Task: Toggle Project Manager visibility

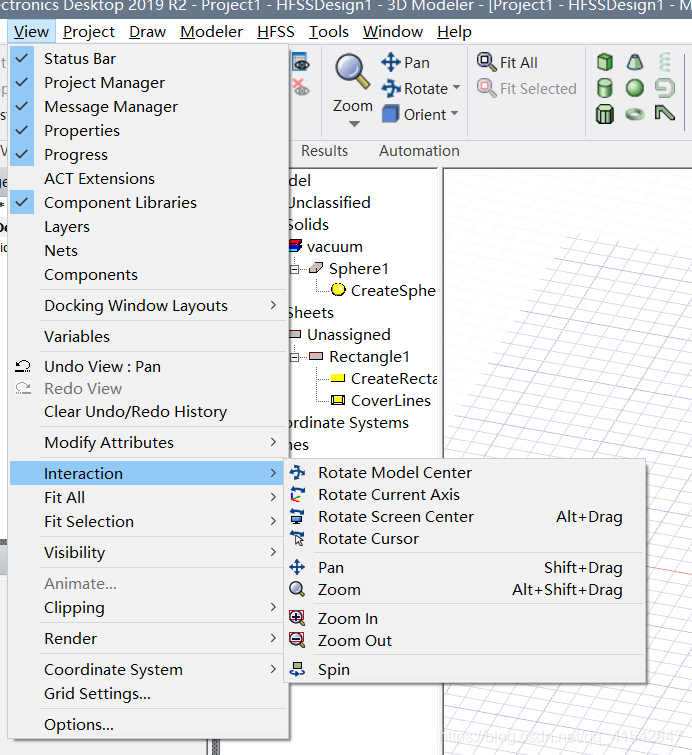Action: (x=149, y=83)
